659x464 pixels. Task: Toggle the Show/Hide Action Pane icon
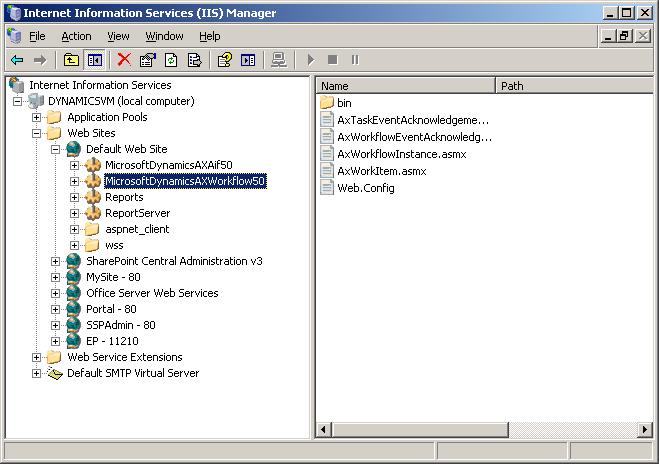point(248,60)
